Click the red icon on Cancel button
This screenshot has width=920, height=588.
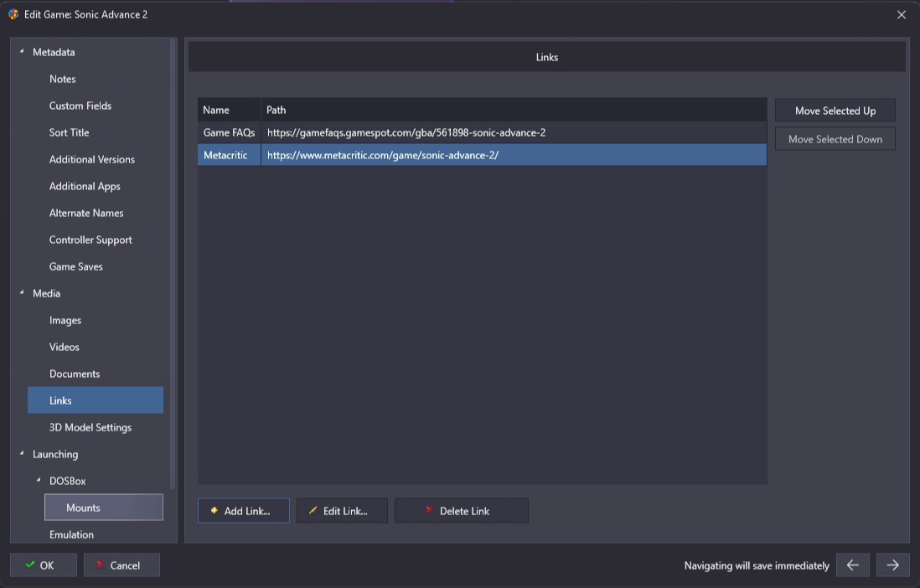pyautogui.click(x=100, y=565)
